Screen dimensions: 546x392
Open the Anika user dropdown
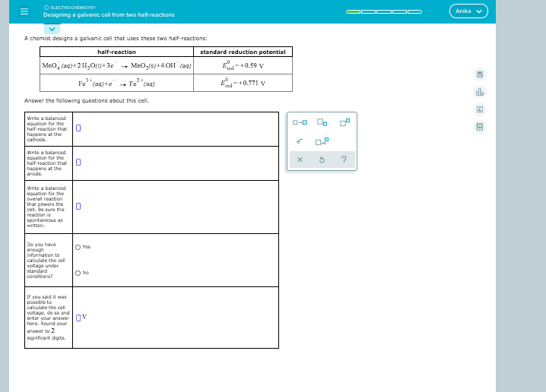tap(468, 11)
